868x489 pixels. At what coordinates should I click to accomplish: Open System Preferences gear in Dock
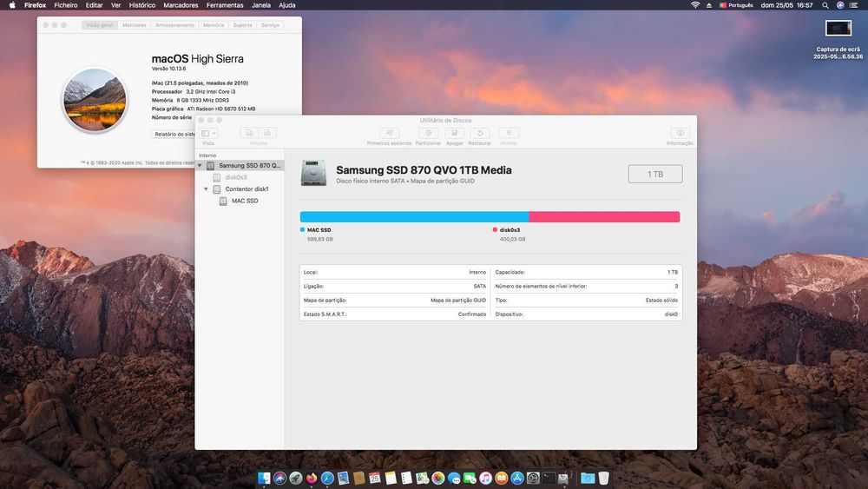pyautogui.click(x=533, y=478)
